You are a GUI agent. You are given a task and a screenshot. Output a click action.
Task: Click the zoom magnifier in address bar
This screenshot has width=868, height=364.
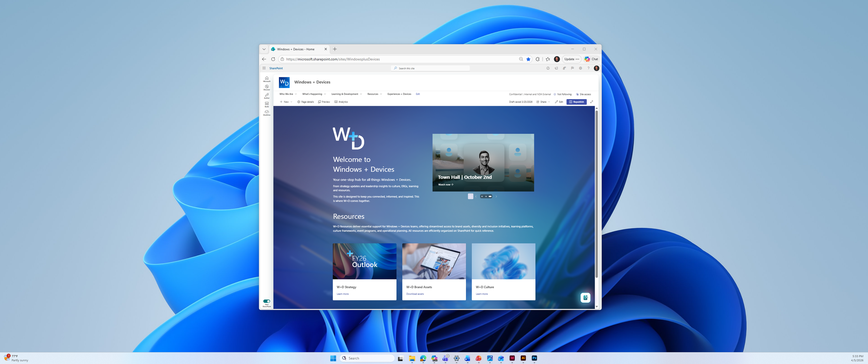coord(521,59)
